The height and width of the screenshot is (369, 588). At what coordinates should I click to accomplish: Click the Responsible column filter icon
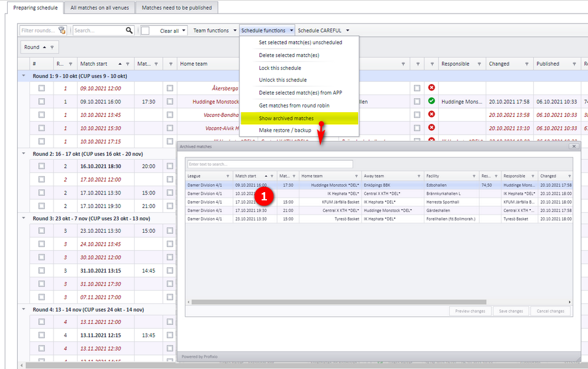coord(479,63)
